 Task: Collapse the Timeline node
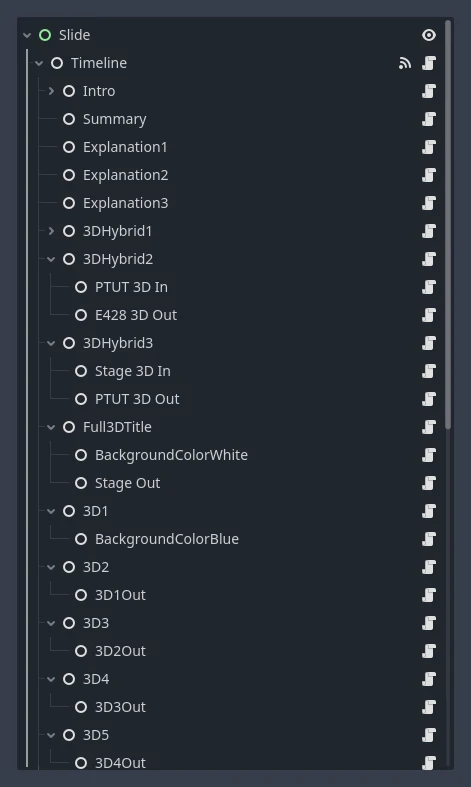[x=39, y=63]
